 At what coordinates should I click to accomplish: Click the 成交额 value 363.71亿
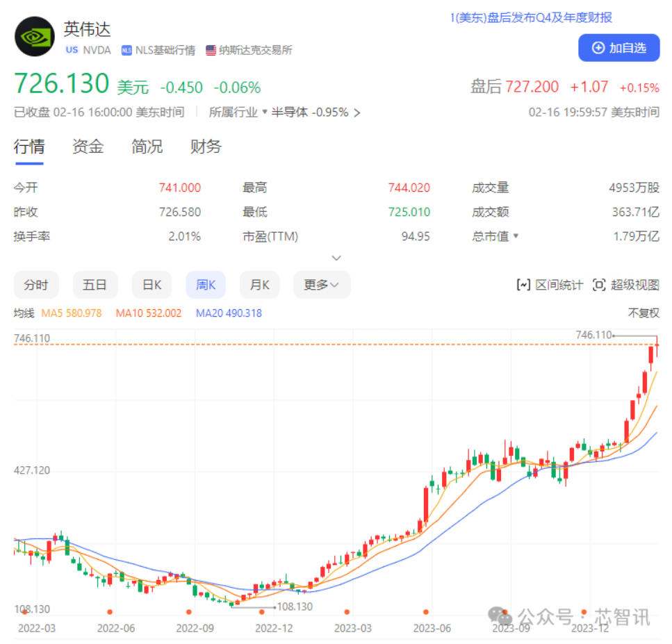click(636, 212)
